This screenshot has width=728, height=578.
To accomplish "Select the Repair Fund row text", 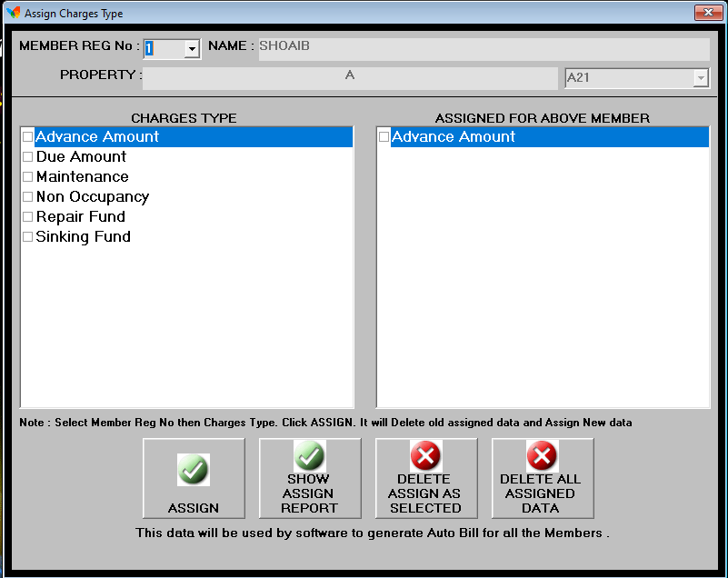I will (80, 216).
